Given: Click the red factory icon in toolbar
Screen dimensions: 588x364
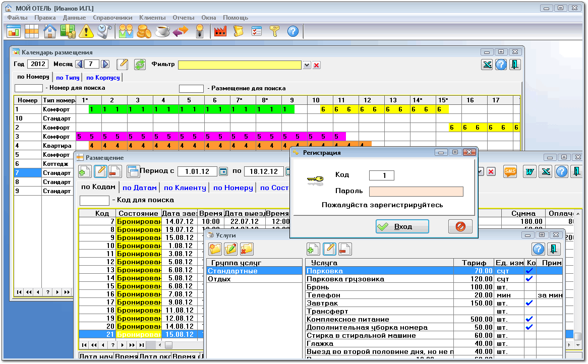Looking at the screenshot, I should point(220,31).
